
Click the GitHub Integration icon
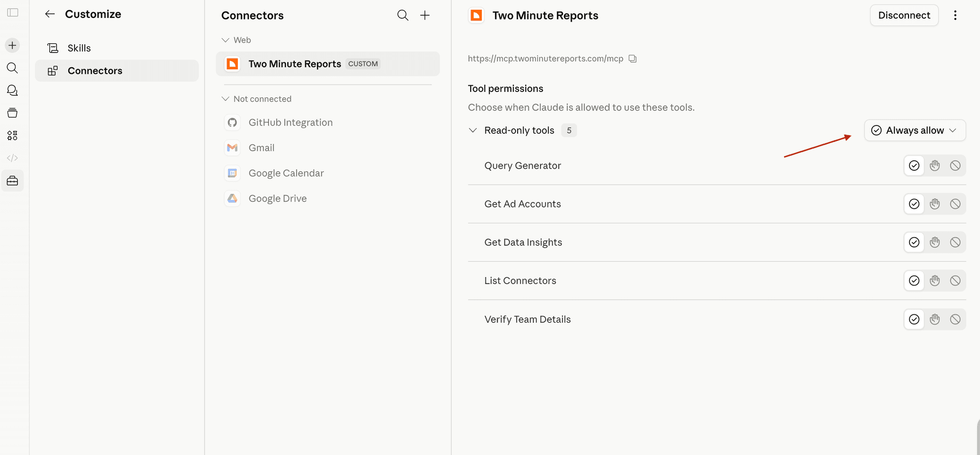tap(232, 122)
